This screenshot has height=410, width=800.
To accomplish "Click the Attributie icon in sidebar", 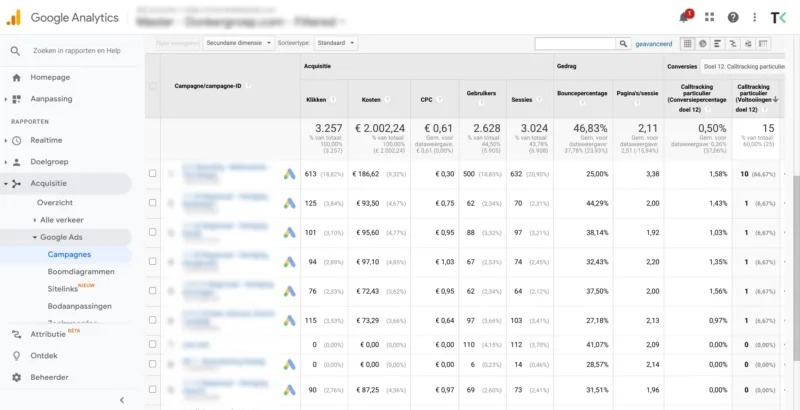I will 16,334.
